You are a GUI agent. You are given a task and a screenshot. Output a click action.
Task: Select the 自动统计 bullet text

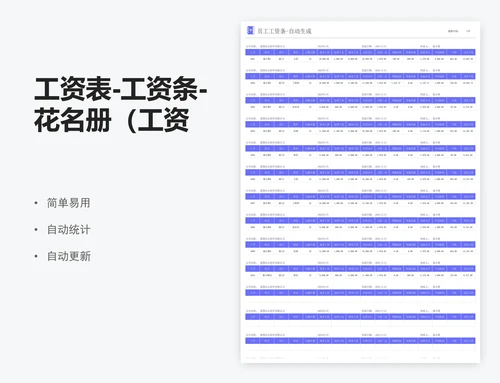tap(68, 229)
